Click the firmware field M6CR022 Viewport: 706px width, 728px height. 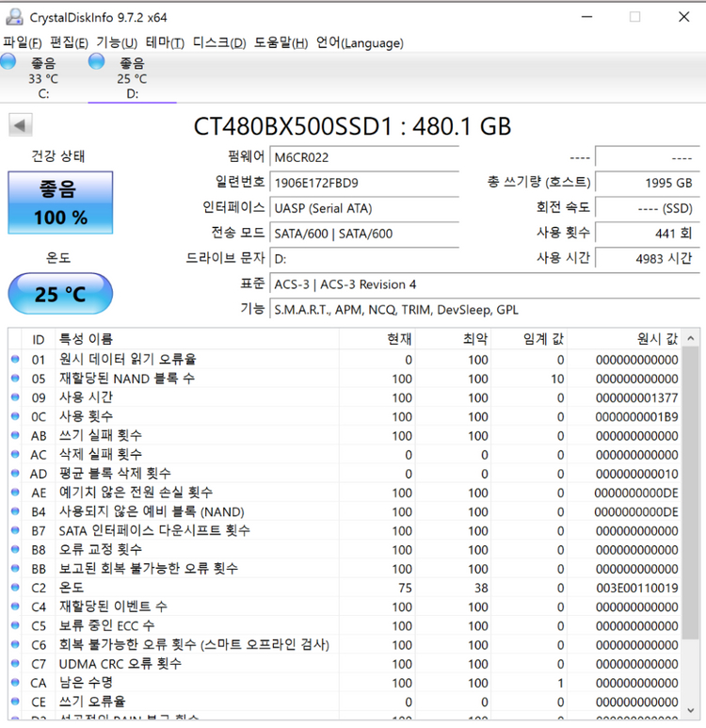click(x=364, y=157)
